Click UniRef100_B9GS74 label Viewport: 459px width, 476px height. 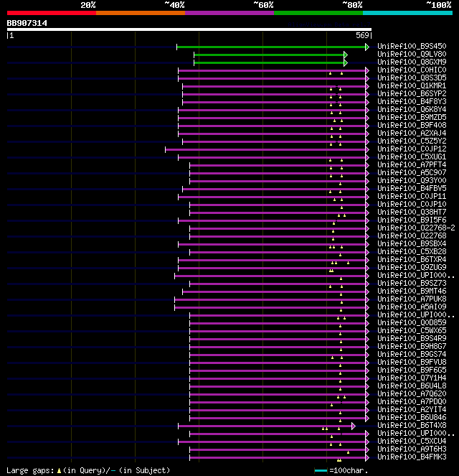click(x=412, y=354)
